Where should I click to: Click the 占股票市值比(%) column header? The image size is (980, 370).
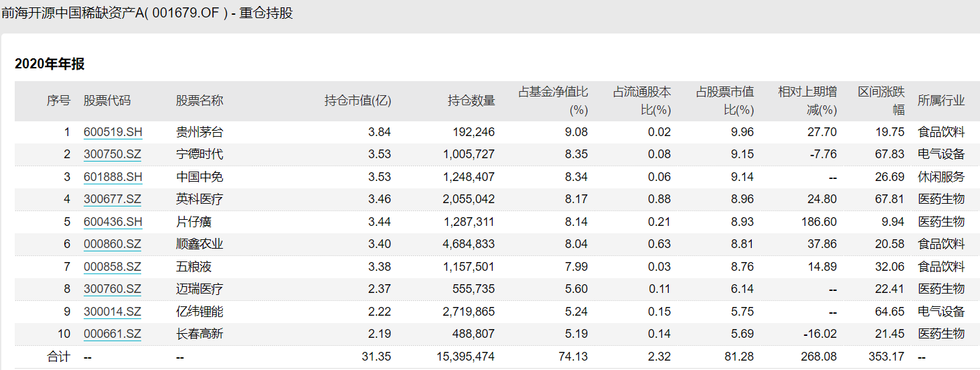tap(725, 101)
